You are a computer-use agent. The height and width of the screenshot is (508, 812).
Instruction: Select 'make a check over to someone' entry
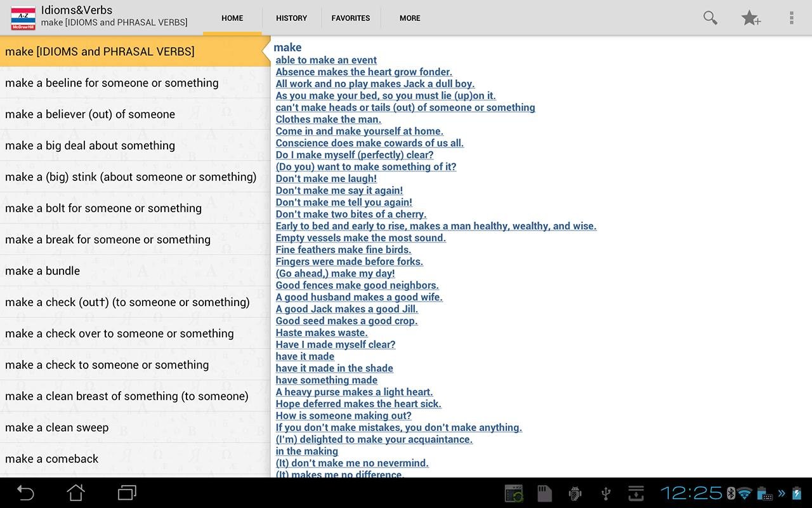135,333
